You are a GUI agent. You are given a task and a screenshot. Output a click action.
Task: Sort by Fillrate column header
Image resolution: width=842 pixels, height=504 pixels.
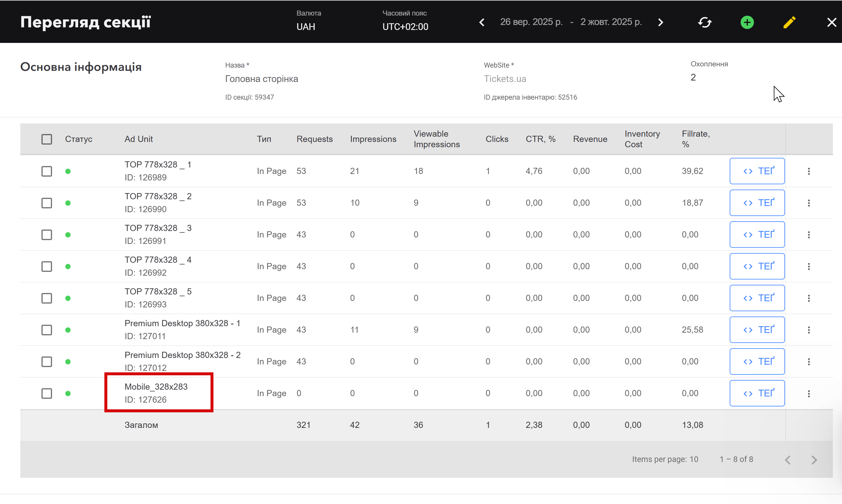[x=695, y=139]
